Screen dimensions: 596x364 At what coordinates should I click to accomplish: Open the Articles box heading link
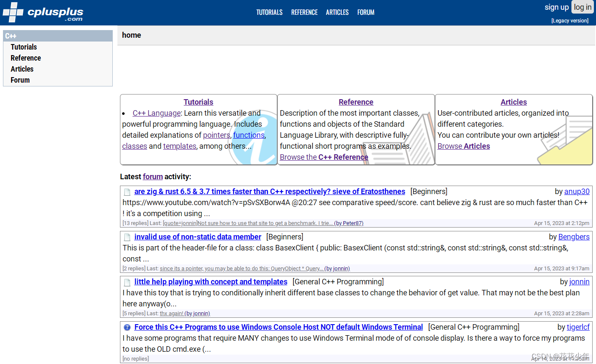(x=514, y=102)
